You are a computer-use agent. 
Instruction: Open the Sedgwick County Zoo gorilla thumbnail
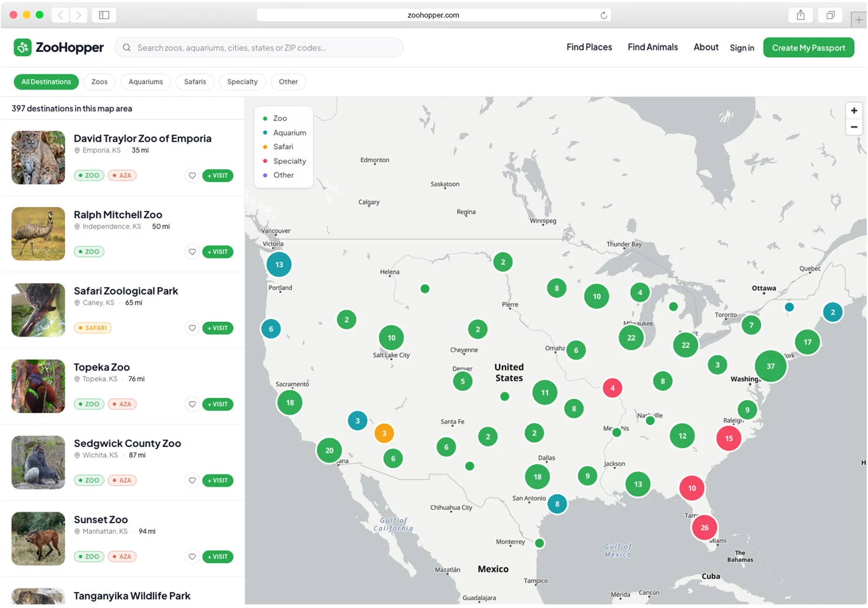[38, 463]
